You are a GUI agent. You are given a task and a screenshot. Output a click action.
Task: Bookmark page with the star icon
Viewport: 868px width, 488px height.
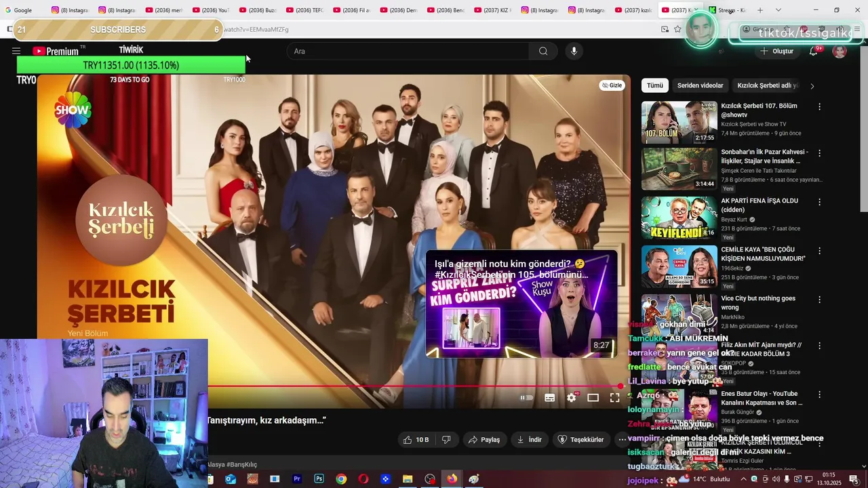point(677,29)
